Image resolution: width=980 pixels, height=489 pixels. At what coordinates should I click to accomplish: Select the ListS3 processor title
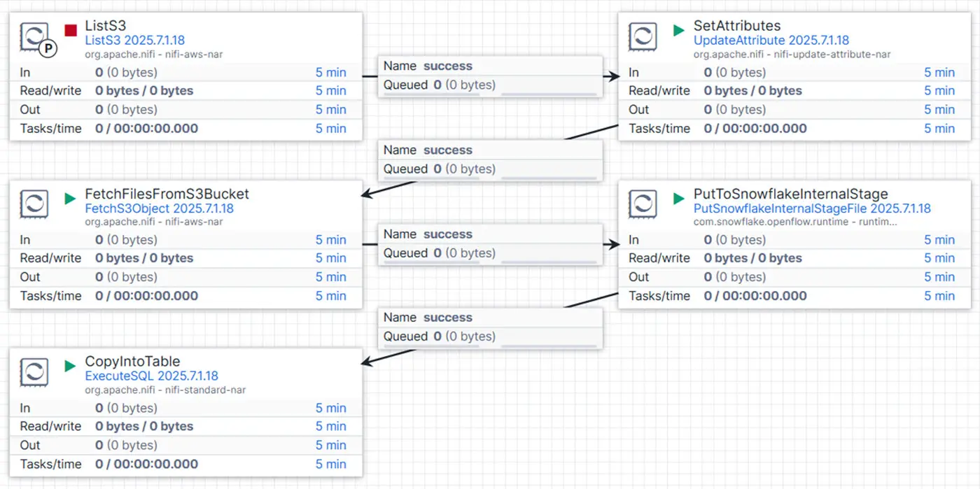105,26
